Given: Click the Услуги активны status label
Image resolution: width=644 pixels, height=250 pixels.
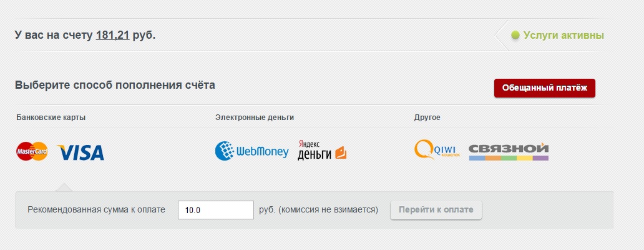Looking at the screenshot, I should coord(563,36).
